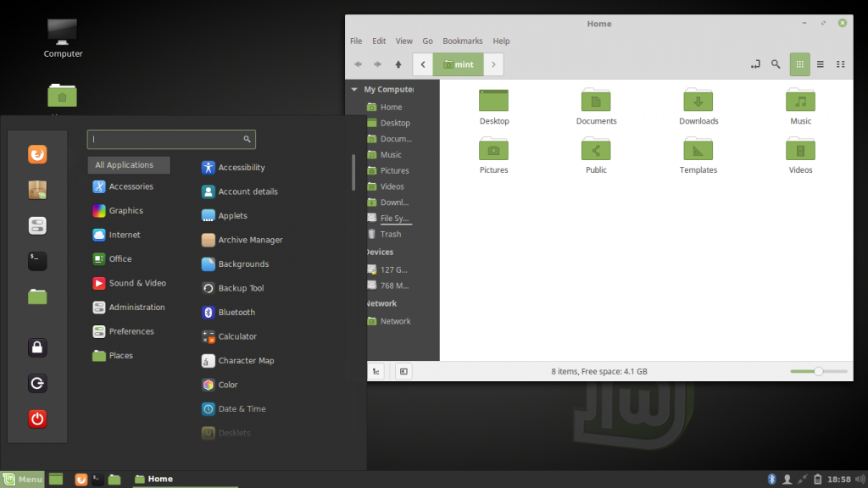868x488 pixels.
Task: Toggle the sidebar visibility button in statusbar
Action: click(403, 371)
